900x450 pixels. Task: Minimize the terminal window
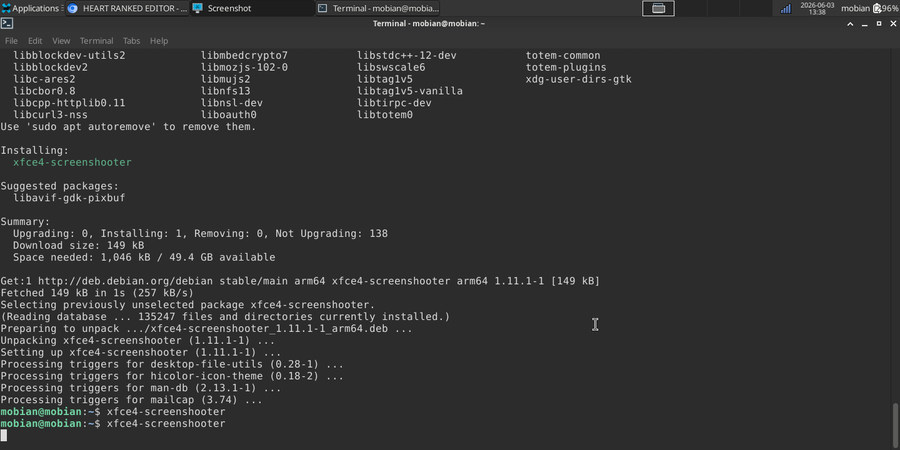(864, 24)
